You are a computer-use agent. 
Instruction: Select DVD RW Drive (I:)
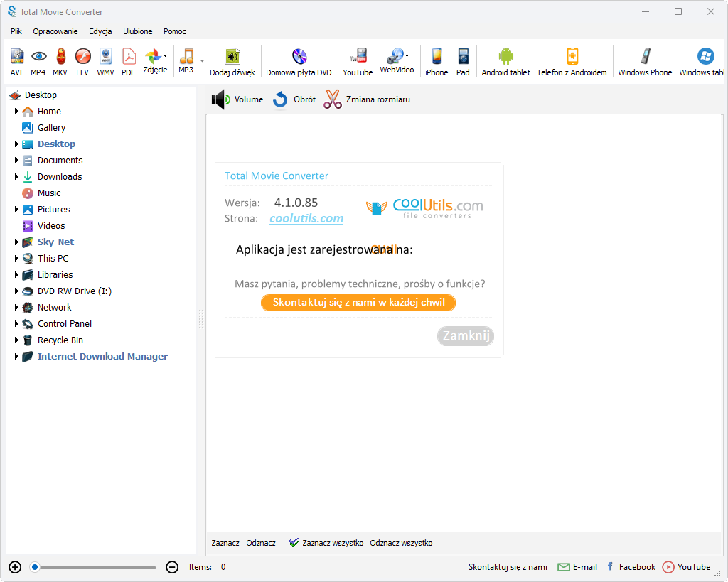point(67,291)
